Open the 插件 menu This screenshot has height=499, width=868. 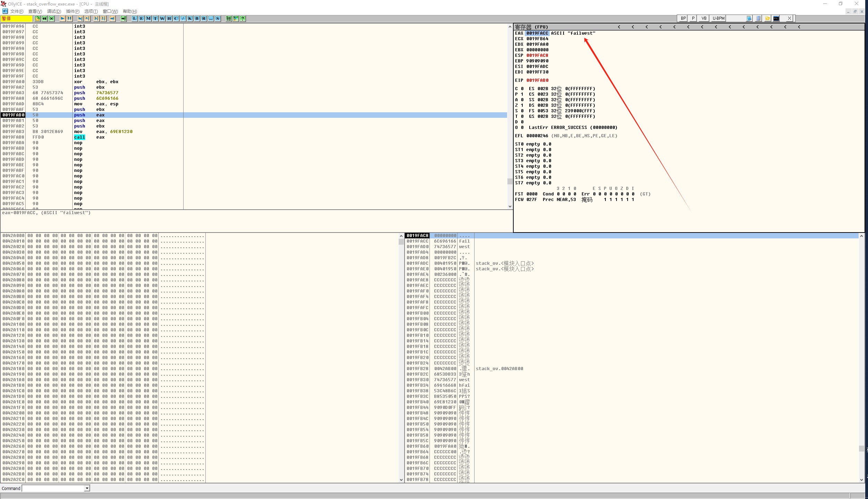click(72, 11)
